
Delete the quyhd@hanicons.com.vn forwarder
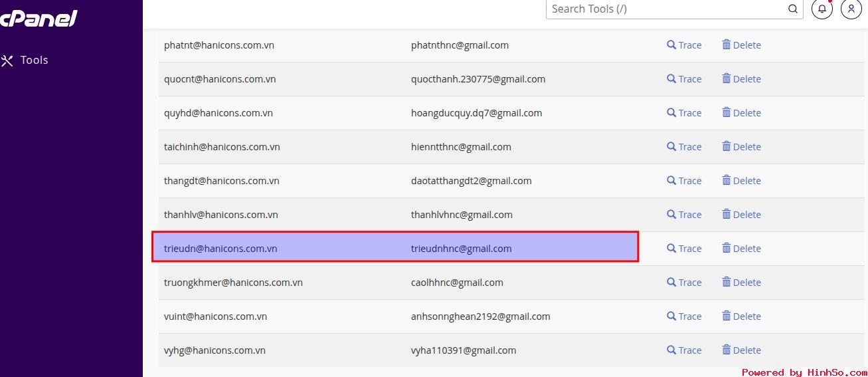click(741, 113)
